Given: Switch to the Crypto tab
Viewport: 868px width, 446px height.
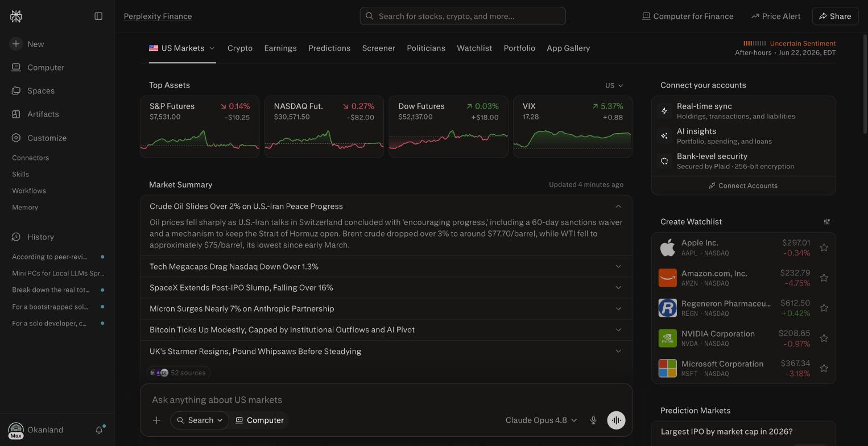Looking at the screenshot, I should click(x=240, y=48).
